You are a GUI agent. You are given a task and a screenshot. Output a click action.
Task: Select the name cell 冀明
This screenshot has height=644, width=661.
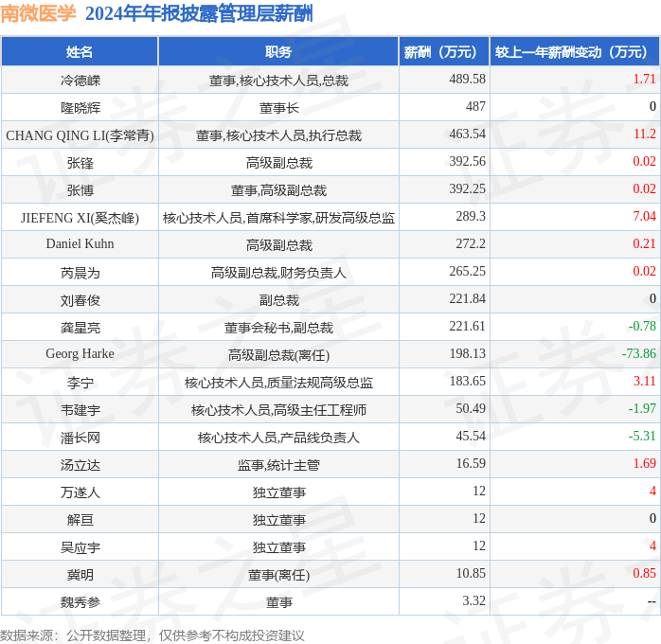pos(80,575)
